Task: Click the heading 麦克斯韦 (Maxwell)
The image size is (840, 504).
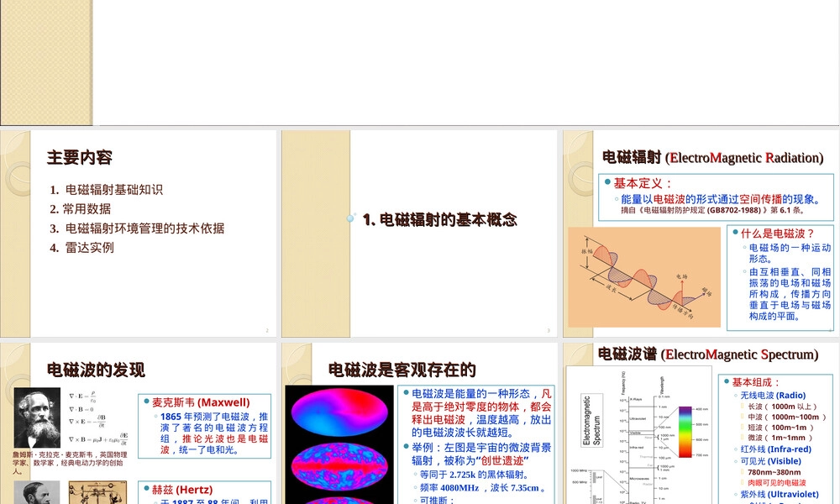Action: pos(201,402)
